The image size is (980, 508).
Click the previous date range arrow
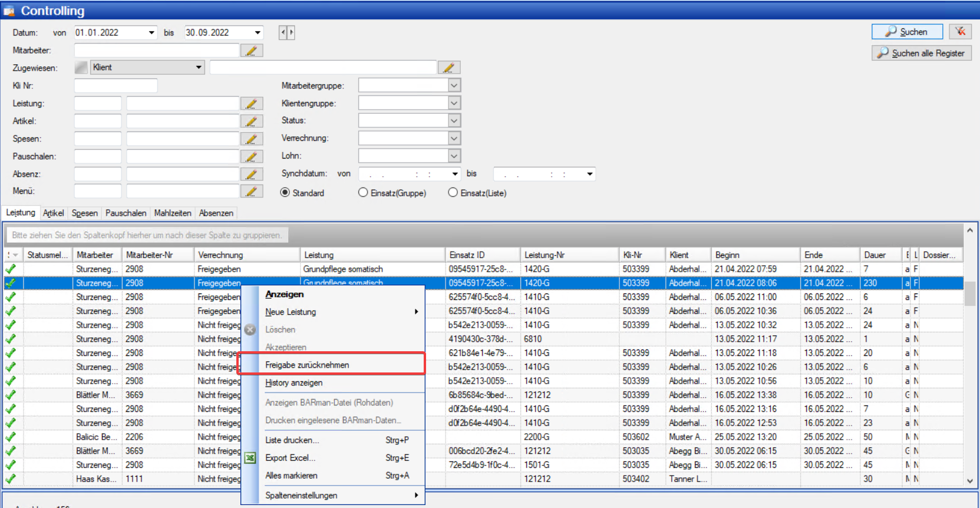point(283,32)
